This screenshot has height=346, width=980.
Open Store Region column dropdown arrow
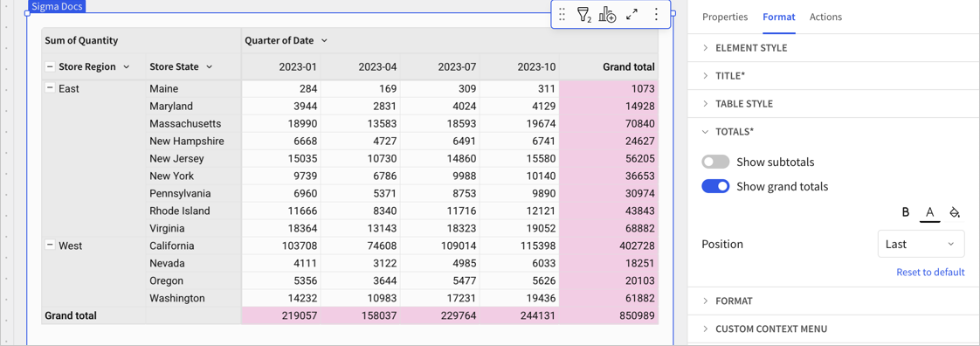[x=127, y=66]
